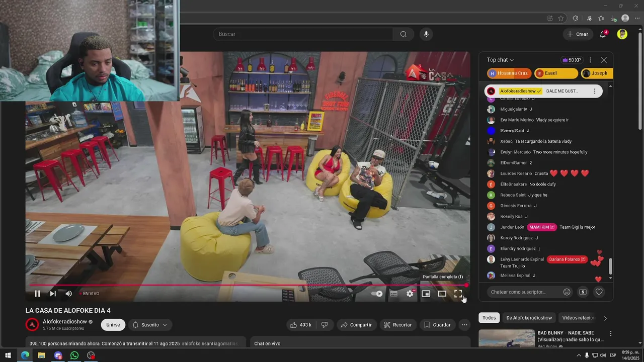
Task: Open #alofoke hashtag link
Action: (191, 344)
